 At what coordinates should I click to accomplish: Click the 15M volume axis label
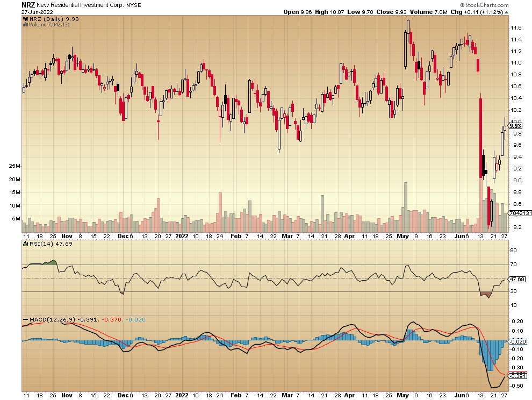tap(15, 192)
